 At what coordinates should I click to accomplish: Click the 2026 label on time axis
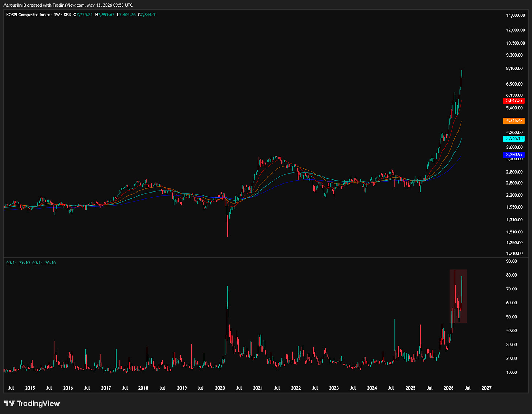click(x=448, y=388)
